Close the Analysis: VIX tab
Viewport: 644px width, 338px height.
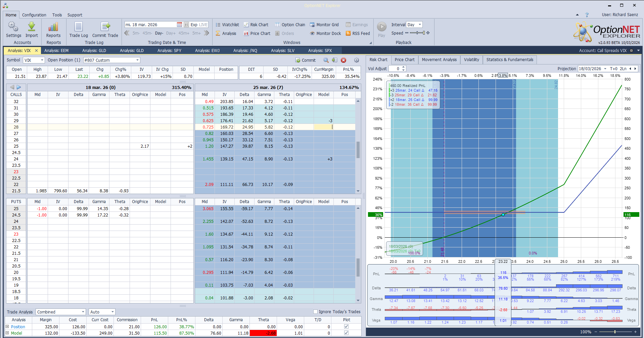[x=36, y=50]
